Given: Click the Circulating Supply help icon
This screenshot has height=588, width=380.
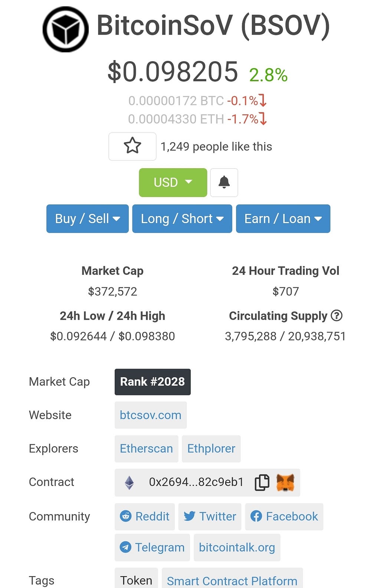Looking at the screenshot, I should tap(337, 316).
